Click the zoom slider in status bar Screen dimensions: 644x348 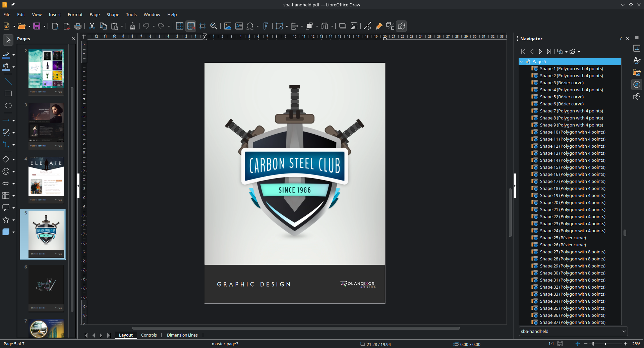point(605,344)
